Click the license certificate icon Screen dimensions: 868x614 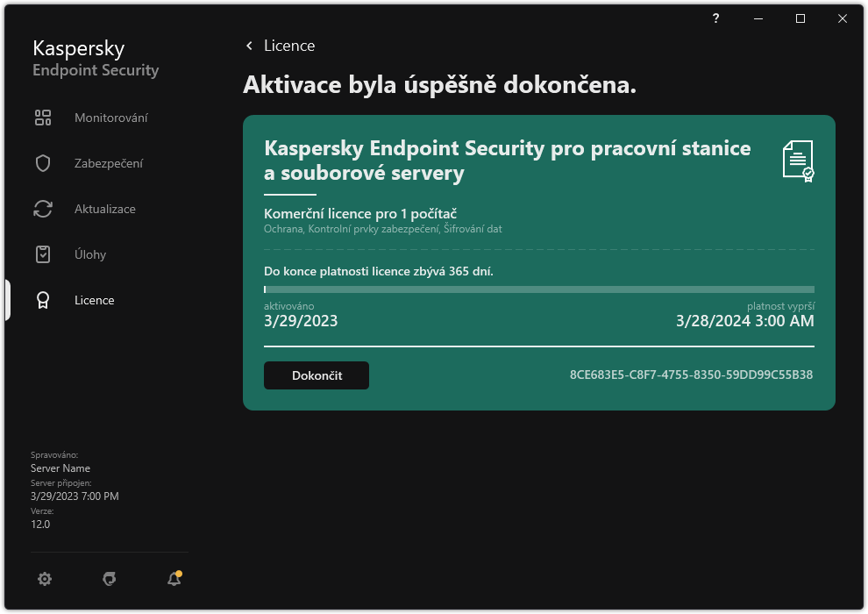pos(798,161)
